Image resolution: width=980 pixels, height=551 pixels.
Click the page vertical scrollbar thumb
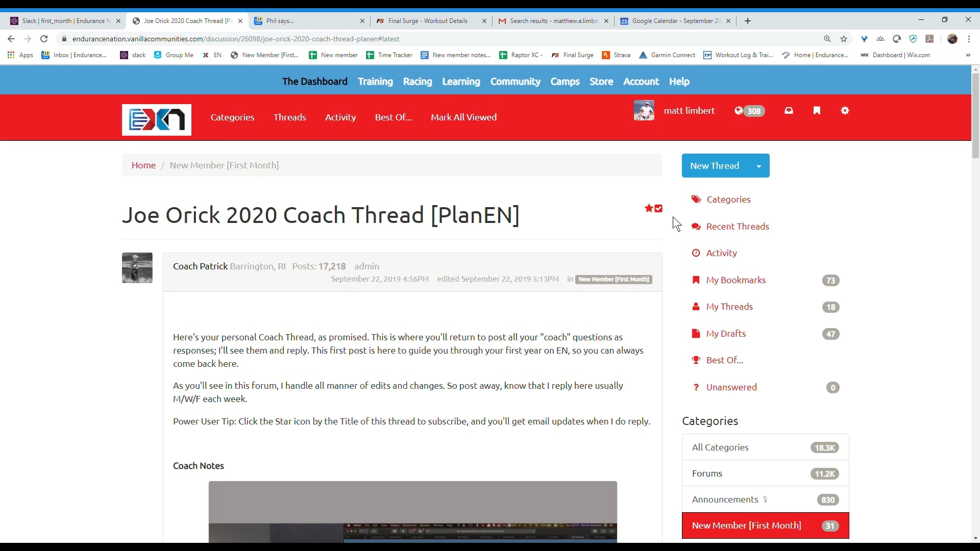(x=975, y=116)
